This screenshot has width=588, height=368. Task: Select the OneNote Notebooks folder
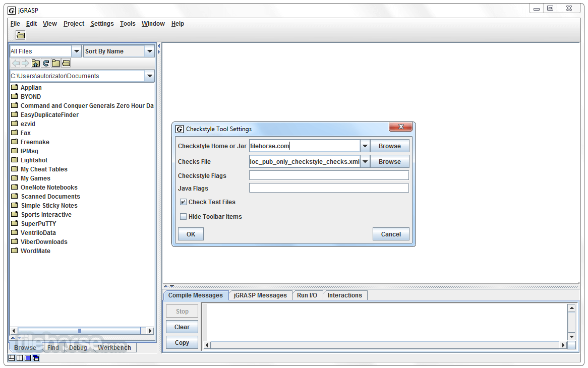tap(49, 188)
